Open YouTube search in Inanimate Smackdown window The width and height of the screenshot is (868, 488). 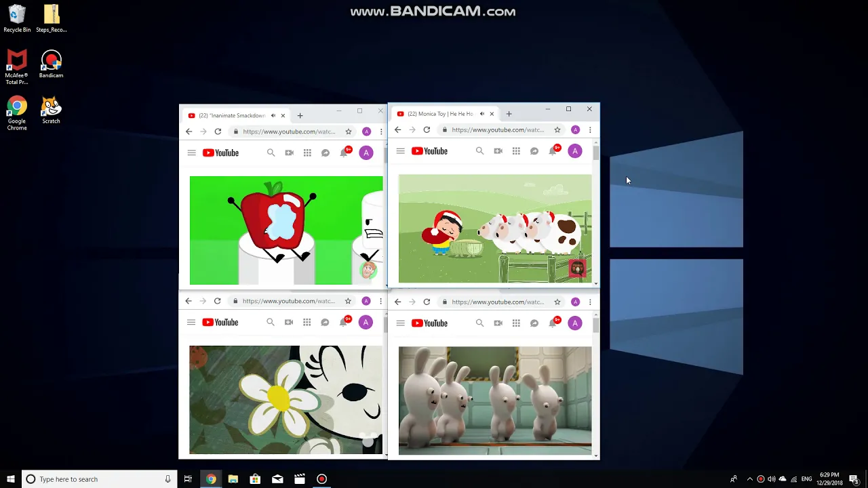point(271,153)
